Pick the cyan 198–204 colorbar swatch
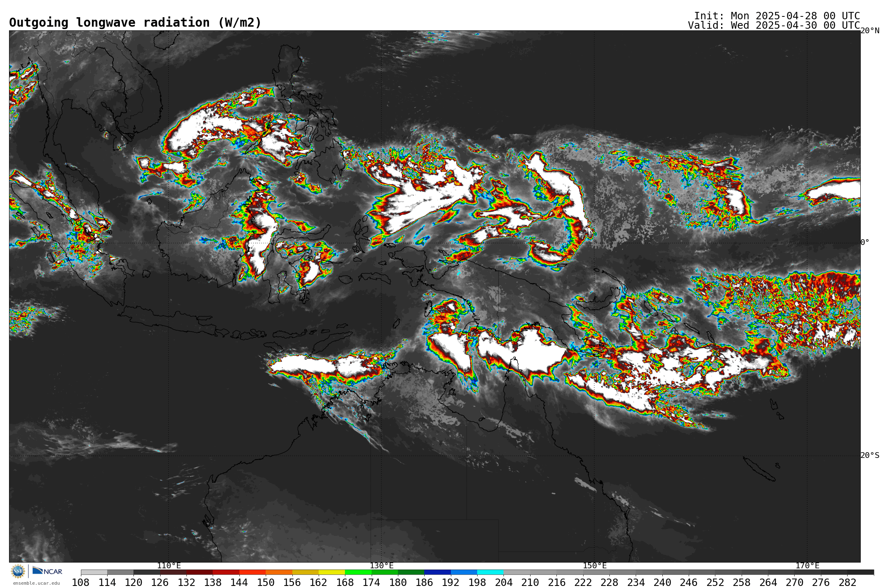The width and height of the screenshot is (887, 588). click(490, 572)
